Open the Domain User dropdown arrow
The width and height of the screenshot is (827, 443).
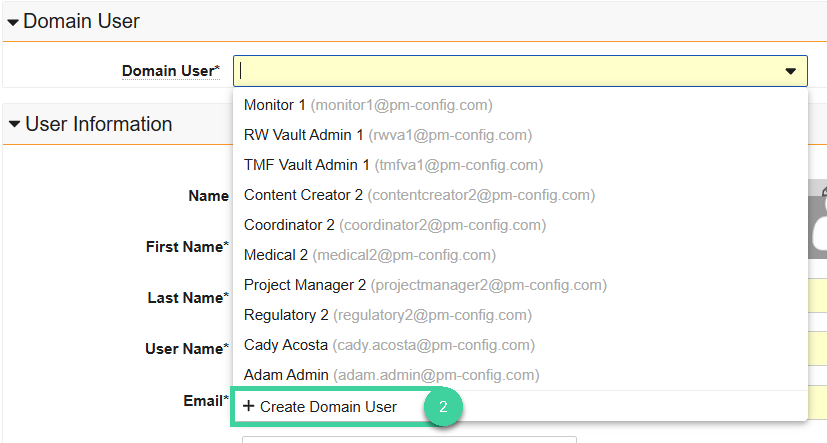click(790, 71)
